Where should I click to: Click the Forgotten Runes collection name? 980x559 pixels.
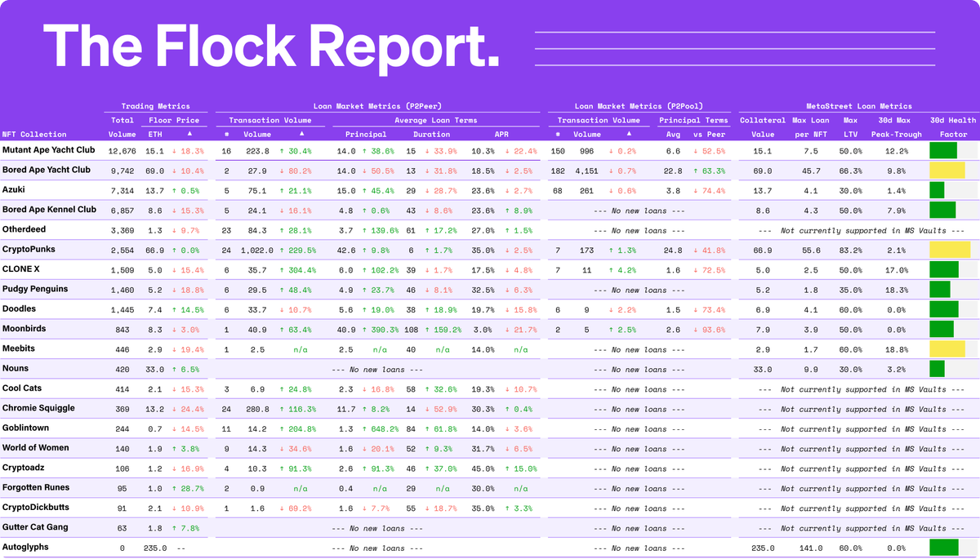click(36, 487)
